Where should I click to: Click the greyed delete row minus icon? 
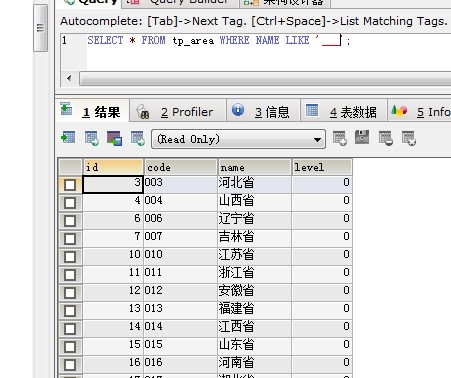(x=385, y=138)
